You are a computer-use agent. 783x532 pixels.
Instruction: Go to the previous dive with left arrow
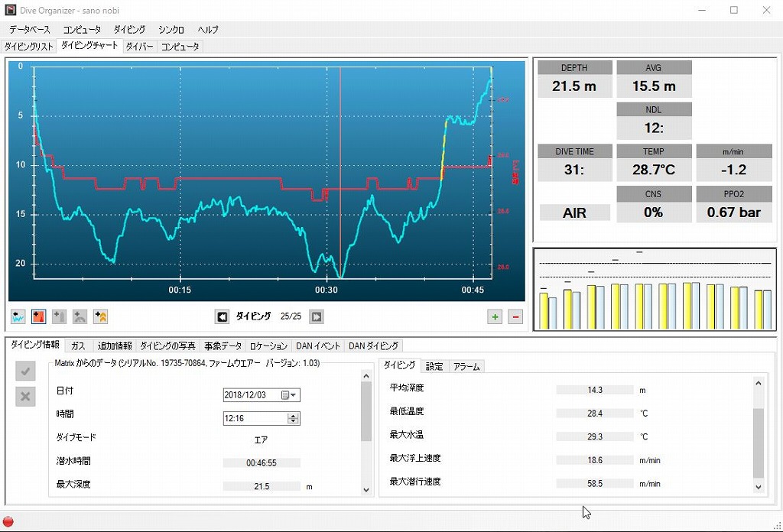pyautogui.click(x=222, y=316)
